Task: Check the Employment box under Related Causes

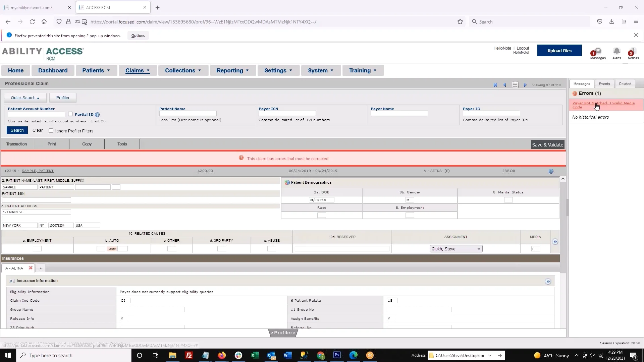Action: 37,249
